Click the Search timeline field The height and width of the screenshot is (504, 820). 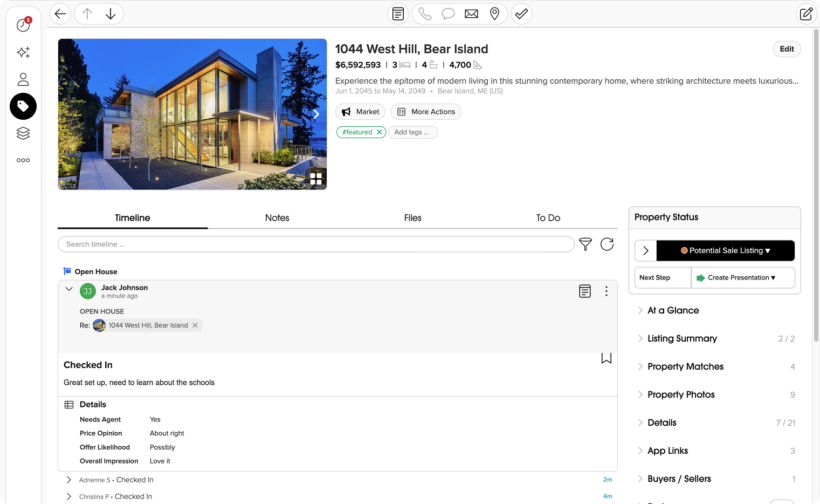point(316,244)
